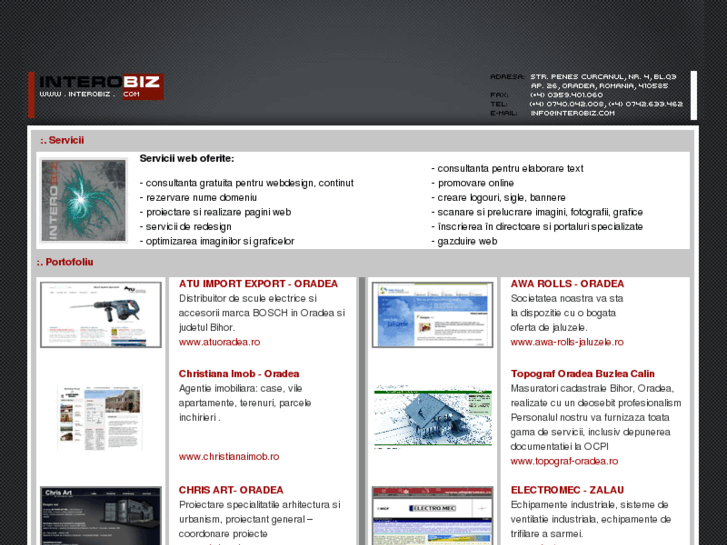Click the ATU IMPORT EXPORT - ORADEA heading
Screen dimensions: 727x545
click(x=258, y=283)
